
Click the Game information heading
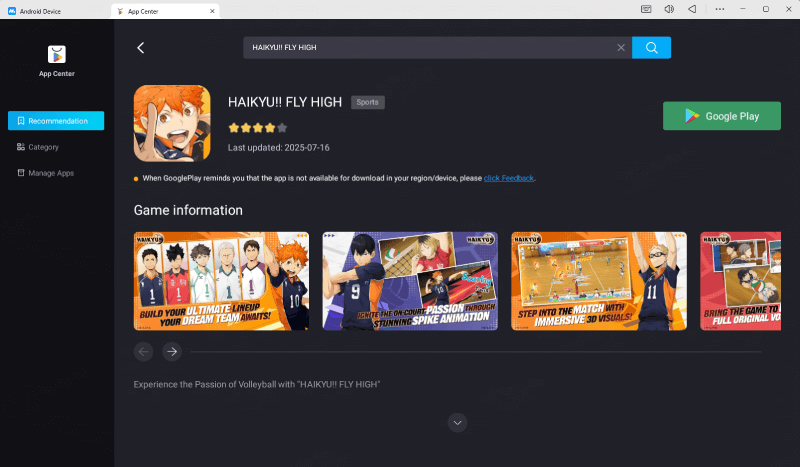188,210
